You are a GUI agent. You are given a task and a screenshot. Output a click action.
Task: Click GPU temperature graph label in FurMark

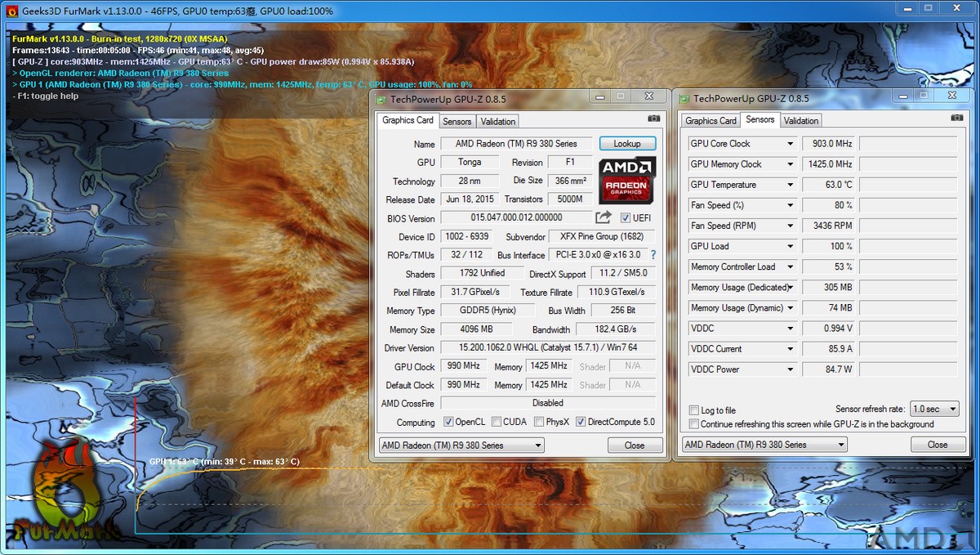click(224, 462)
